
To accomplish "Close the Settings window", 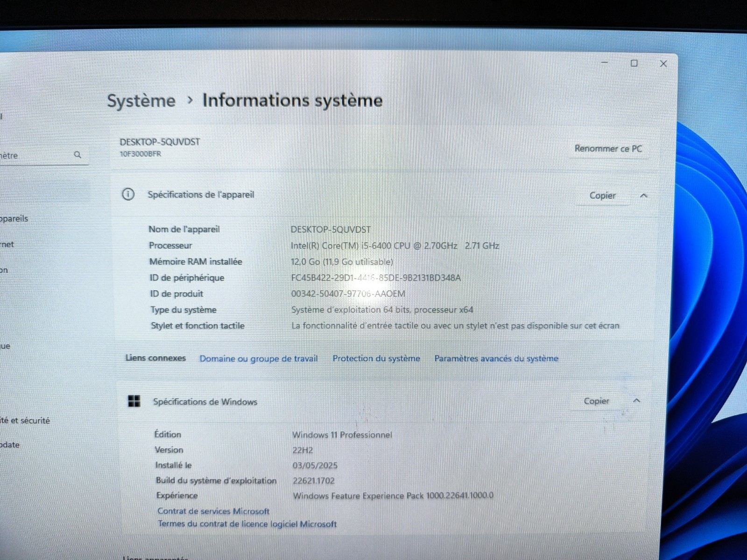I will coord(663,63).
